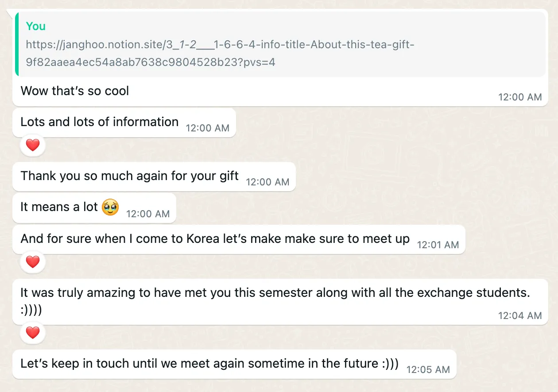This screenshot has width=558, height=392.
Task: Click the timestamp beside "Wow that's so cool"
Action: coord(520,97)
